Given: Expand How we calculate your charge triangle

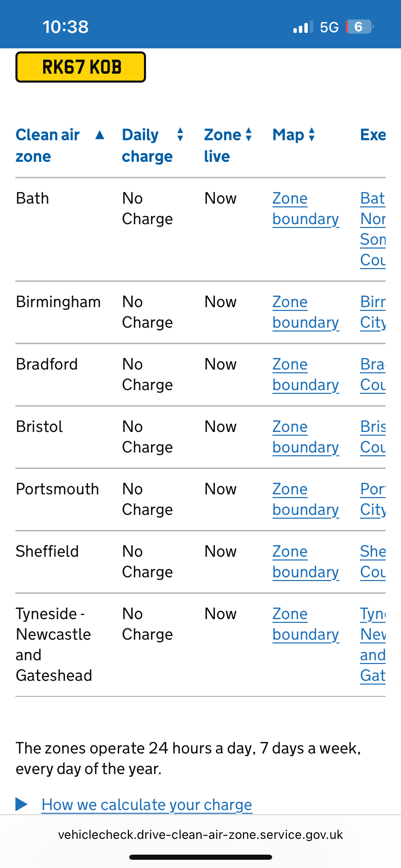Looking at the screenshot, I should click(x=22, y=804).
